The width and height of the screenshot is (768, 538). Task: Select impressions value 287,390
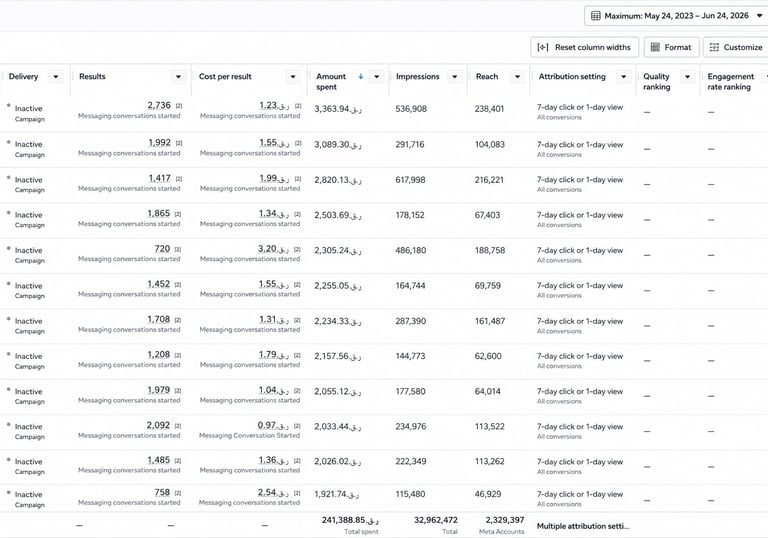(410, 321)
